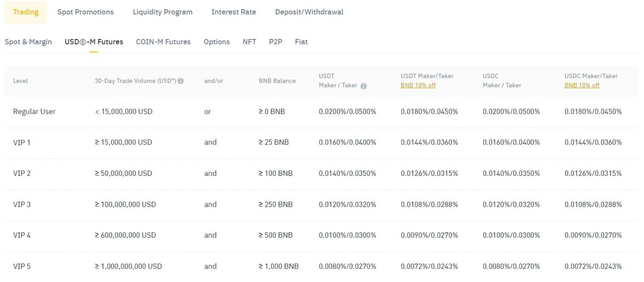Image resolution: width=644 pixels, height=282 pixels.
Task: Switch to Fiat sub-tab
Action: (301, 42)
